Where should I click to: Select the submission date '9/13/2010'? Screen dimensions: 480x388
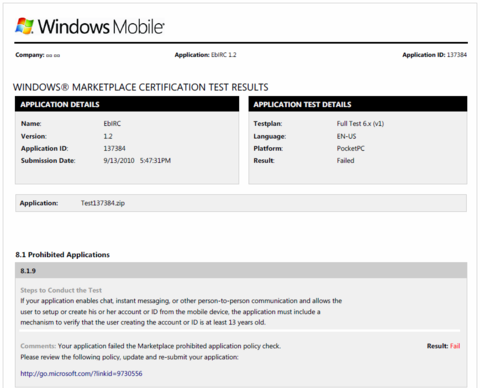(x=119, y=161)
